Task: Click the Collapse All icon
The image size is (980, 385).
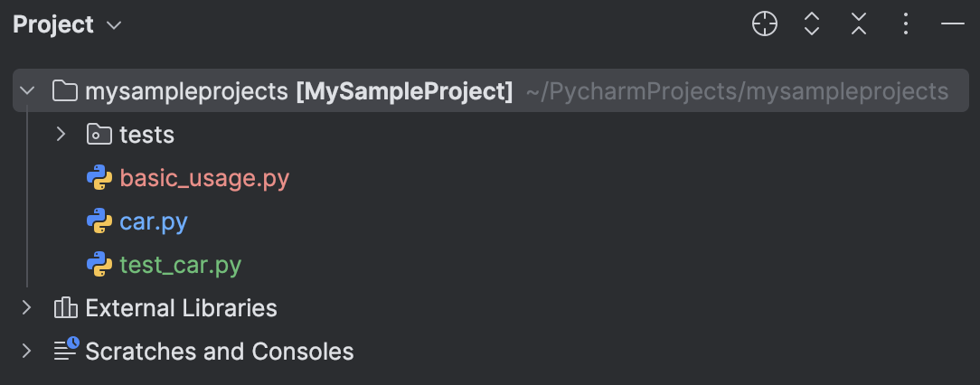Action: click(859, 24)
